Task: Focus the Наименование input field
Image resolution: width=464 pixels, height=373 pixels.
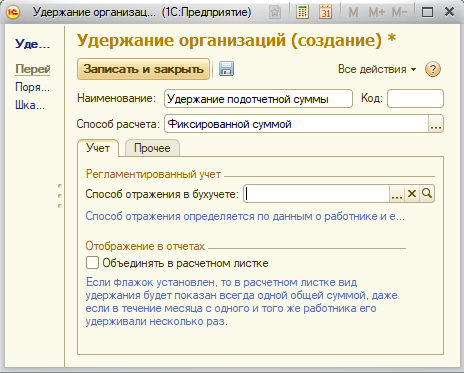Action: tap(258, 99)
